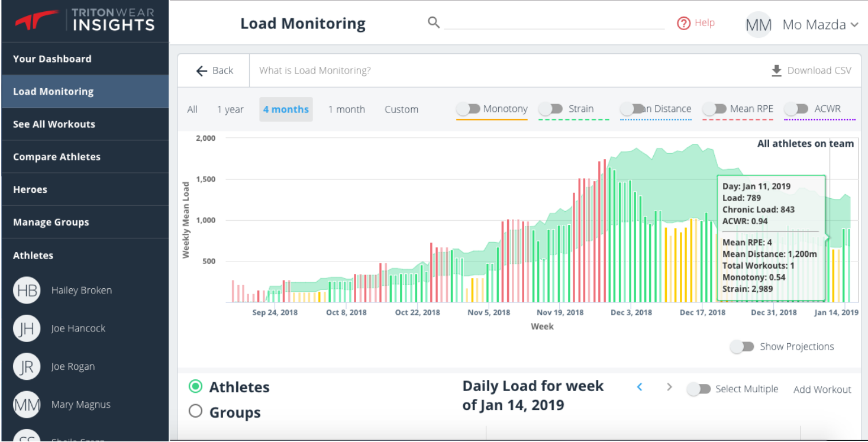Enable the Show Projections switch
Image resolution: width=868 pixels, height=442 pixels.
742,347
